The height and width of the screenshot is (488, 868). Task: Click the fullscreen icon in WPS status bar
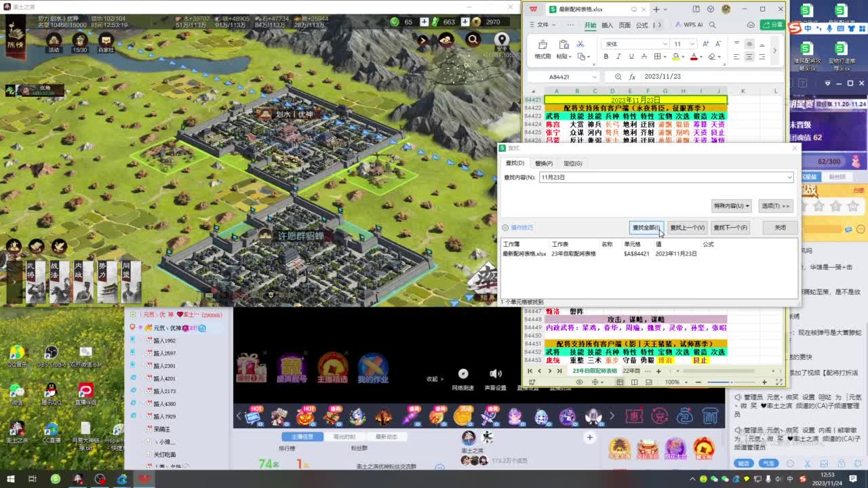pos(778,382)
